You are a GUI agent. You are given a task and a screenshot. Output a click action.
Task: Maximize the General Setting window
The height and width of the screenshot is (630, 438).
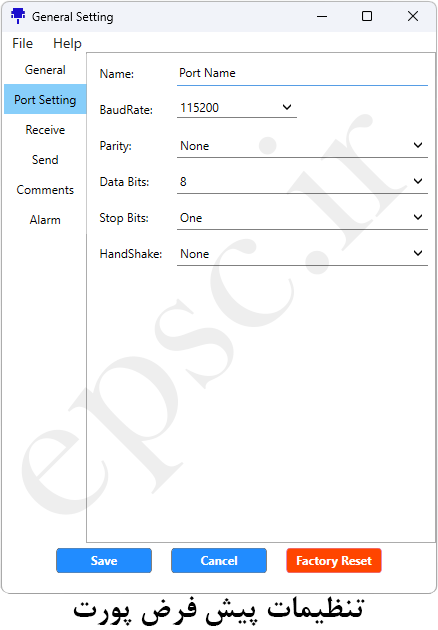[x=367, y=16]
